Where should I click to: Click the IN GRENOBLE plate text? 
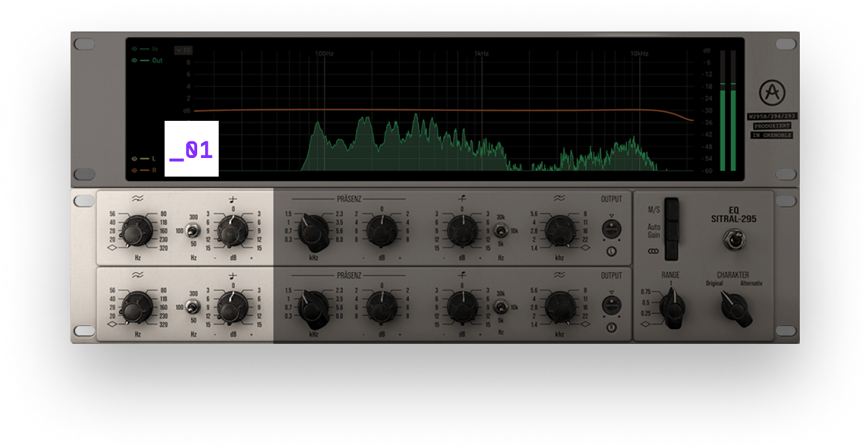click(772, 135)
